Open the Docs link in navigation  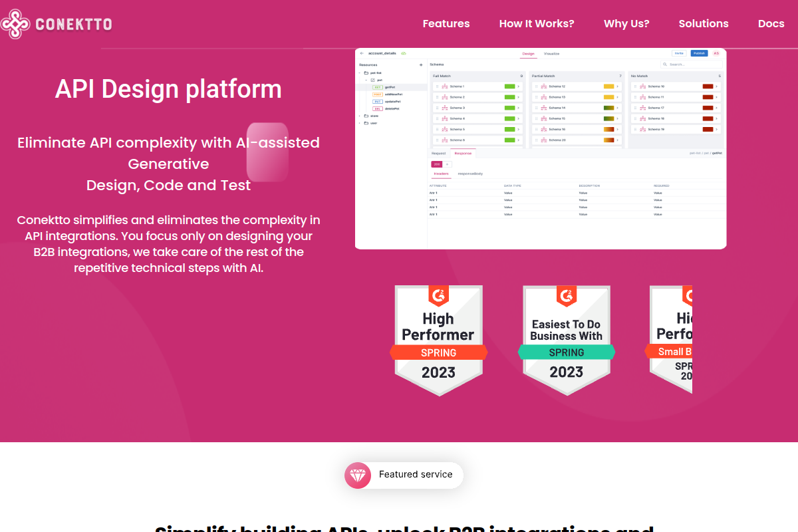pyautogui.click(x=771, y=23)
